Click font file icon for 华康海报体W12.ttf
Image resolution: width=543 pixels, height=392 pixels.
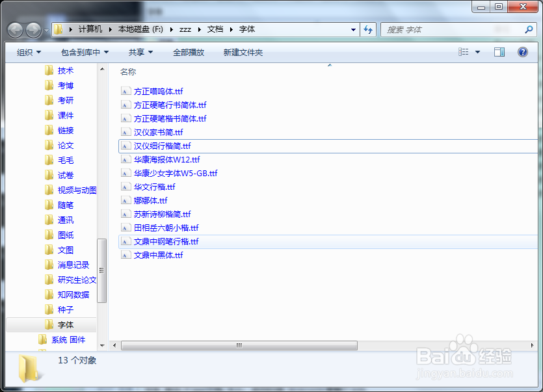[x=126, y=160]
